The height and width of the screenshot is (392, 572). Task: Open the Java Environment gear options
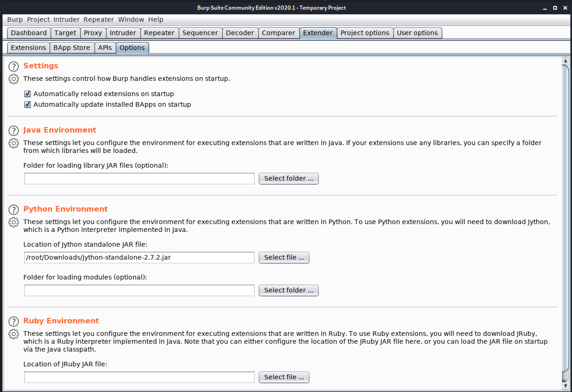[x=14, y=143]
